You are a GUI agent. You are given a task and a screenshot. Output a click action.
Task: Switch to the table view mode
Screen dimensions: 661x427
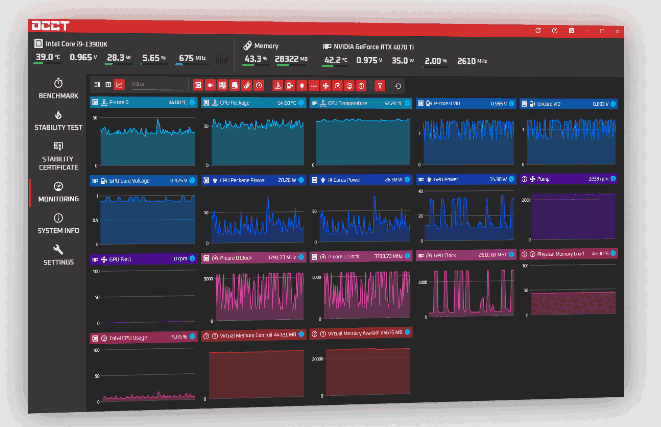[x=108, y=84]
